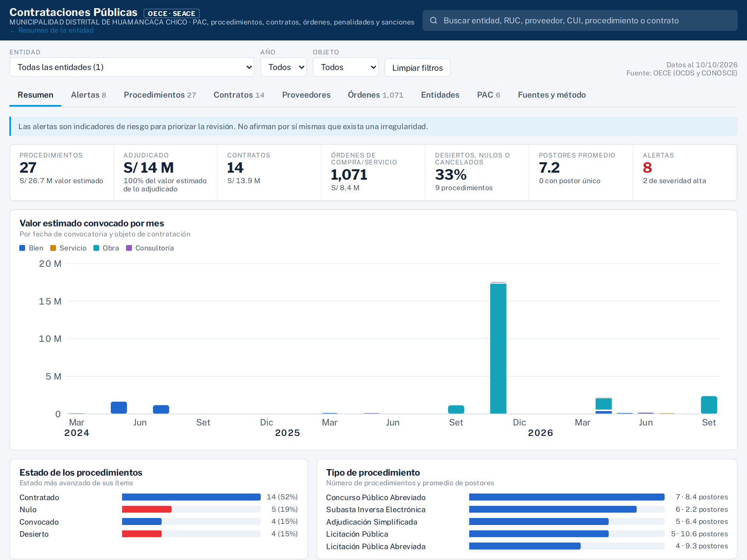Switch to the Alertas tab

88,95
